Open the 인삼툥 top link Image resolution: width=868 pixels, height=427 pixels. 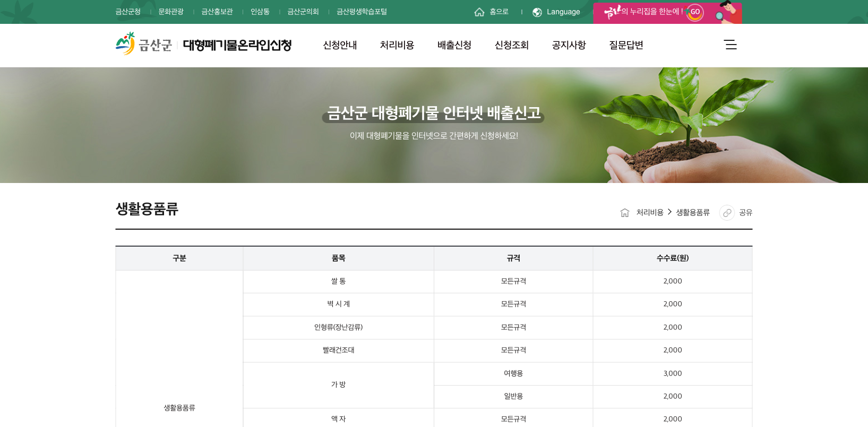coord(260,12)
